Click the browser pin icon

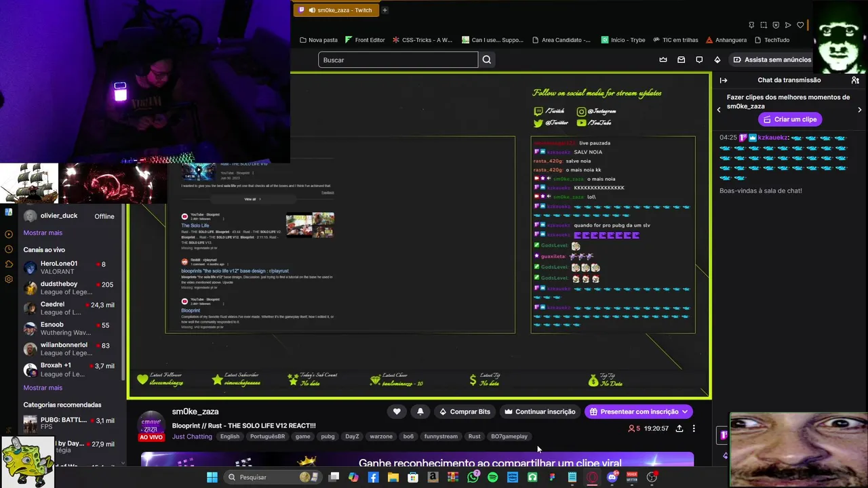click(751, 25)
